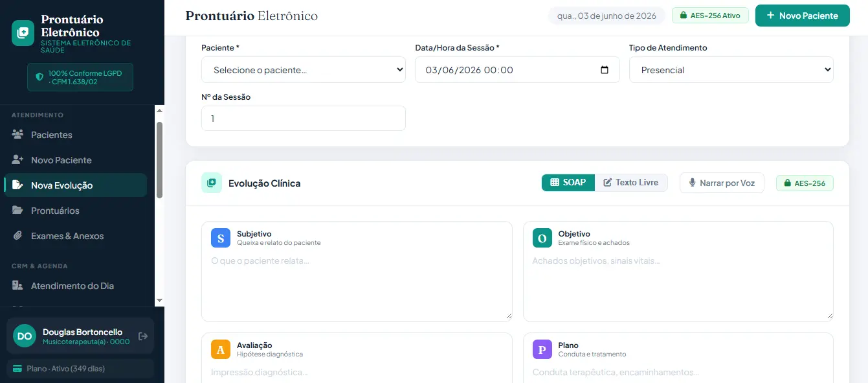This screenshot has width=868, height=383.
Task: Click the Nova Evolução document icon
Action: pos(17,185)
